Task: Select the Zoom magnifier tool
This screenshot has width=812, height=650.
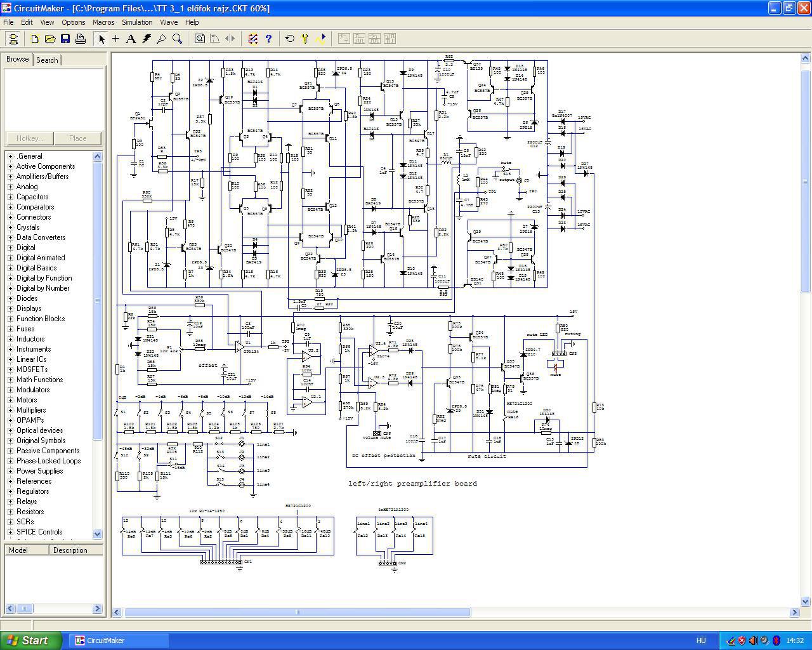Action: (177, 39)
